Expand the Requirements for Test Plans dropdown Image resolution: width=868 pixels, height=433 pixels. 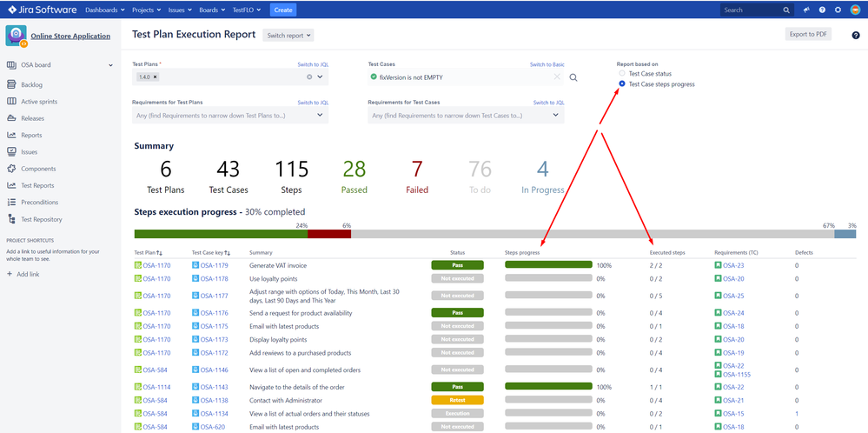pyautogui.click(x=321, y=115)
